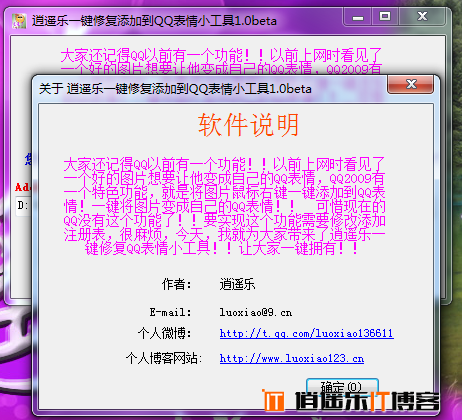Click the 个人微博: label

click(165, 333)
